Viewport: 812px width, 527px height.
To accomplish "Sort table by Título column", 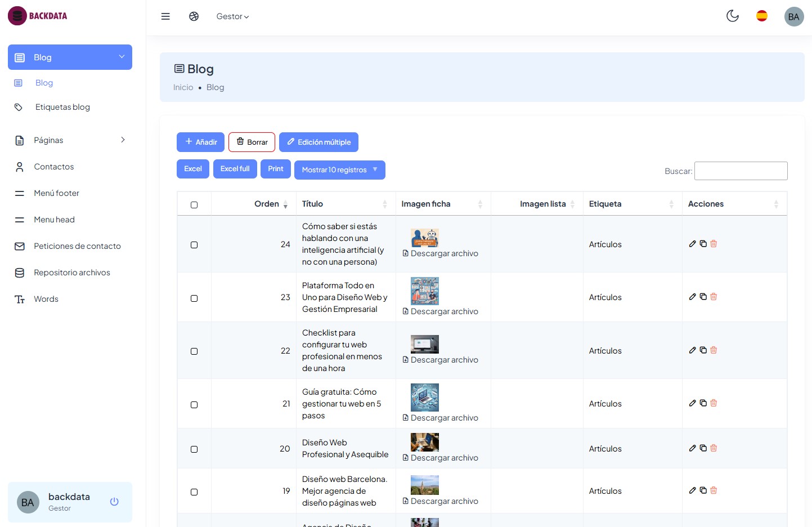I will point(346,204).
